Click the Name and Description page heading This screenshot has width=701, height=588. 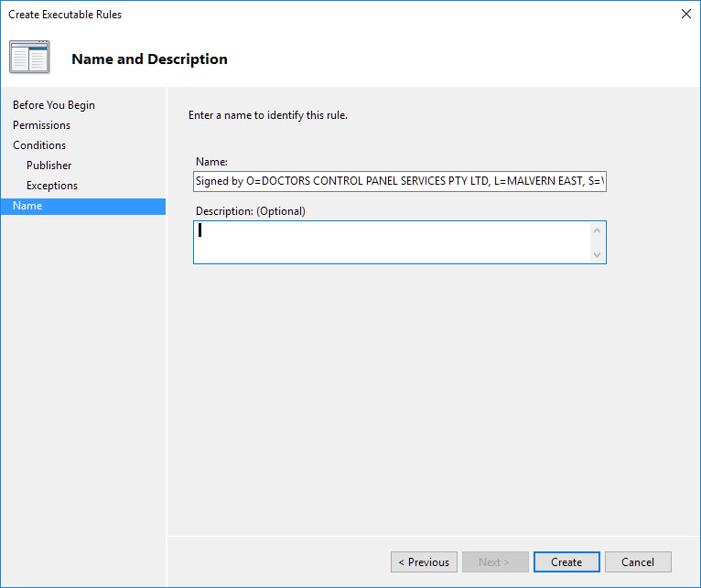tap(149, 59)
